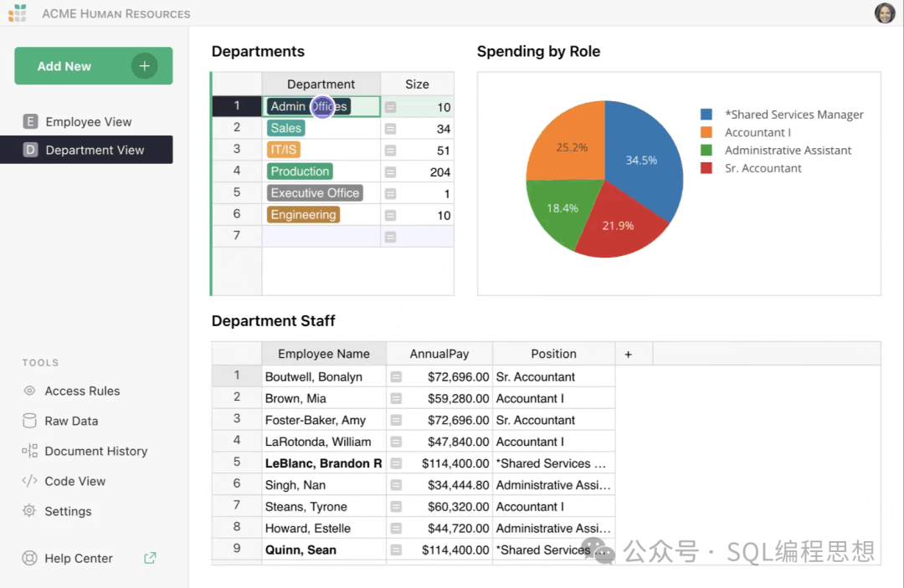The image size is (904, 588).
Task: Open record card icon for Brown, Mia
Action: click(396, 398)
